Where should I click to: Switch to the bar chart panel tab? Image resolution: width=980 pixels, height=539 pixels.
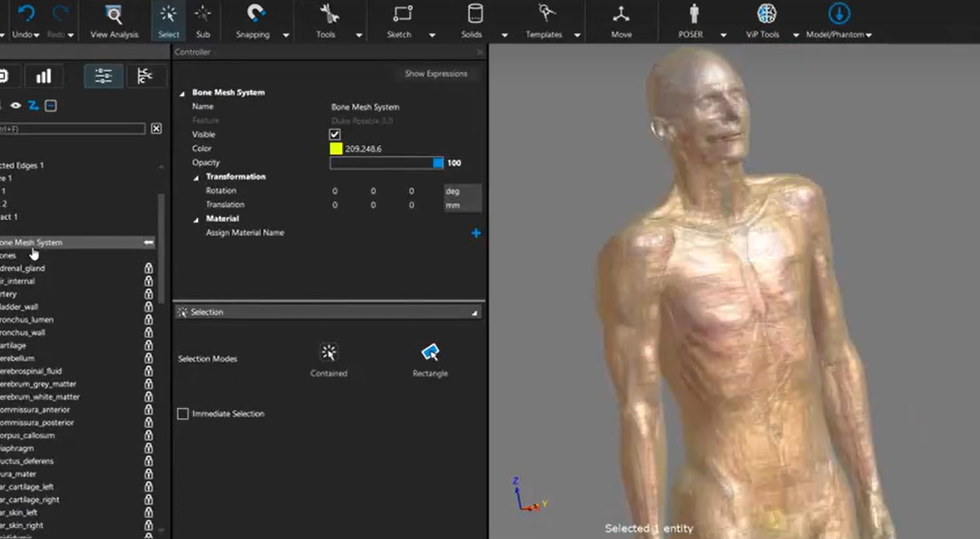[x=43, y=76]
